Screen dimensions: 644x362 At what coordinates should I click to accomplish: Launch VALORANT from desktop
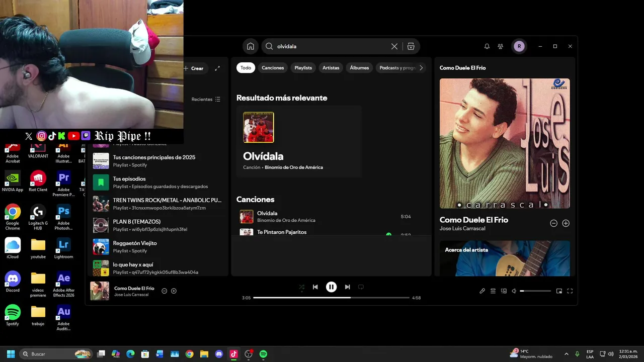[38, 150]
